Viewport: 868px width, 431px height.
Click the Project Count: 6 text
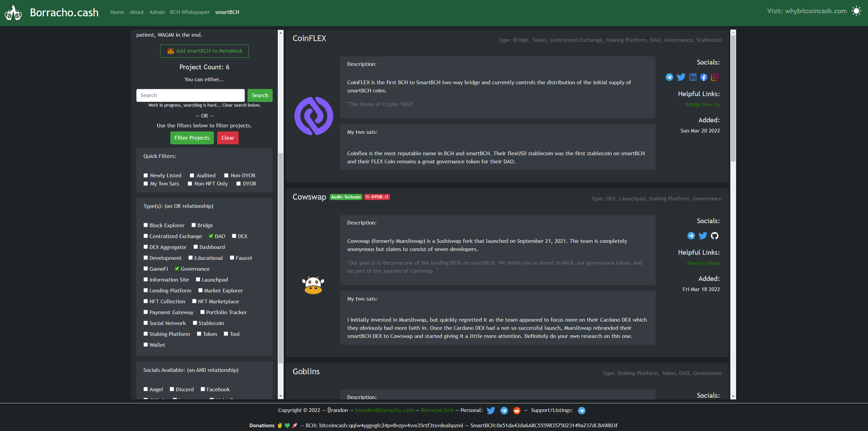pos(204,67)
